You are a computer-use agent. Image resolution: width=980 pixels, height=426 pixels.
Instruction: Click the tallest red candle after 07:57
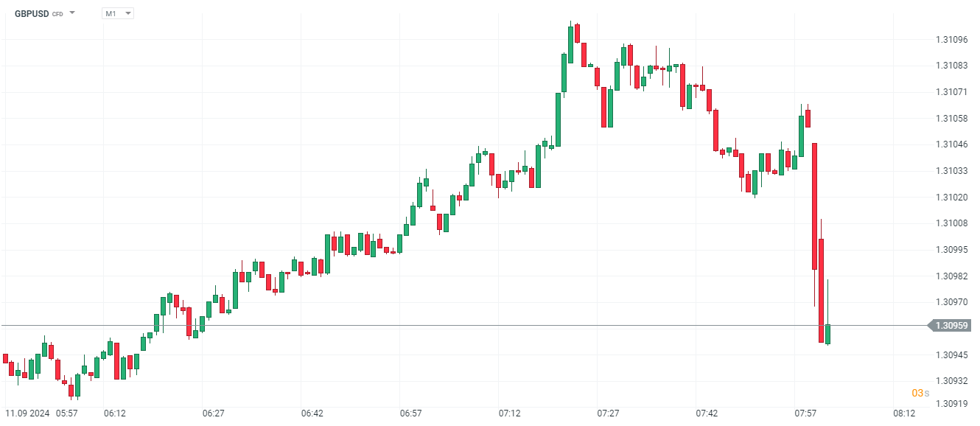point(814,206)
